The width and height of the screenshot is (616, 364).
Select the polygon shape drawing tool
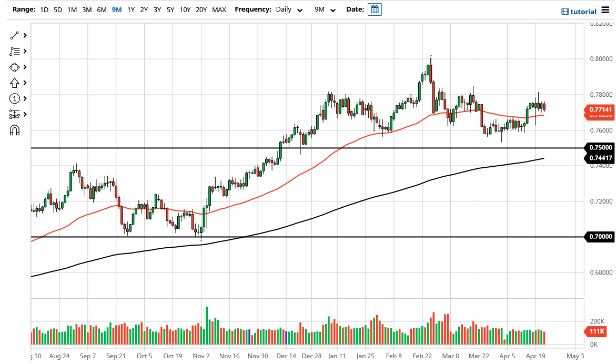coord(15,67)
